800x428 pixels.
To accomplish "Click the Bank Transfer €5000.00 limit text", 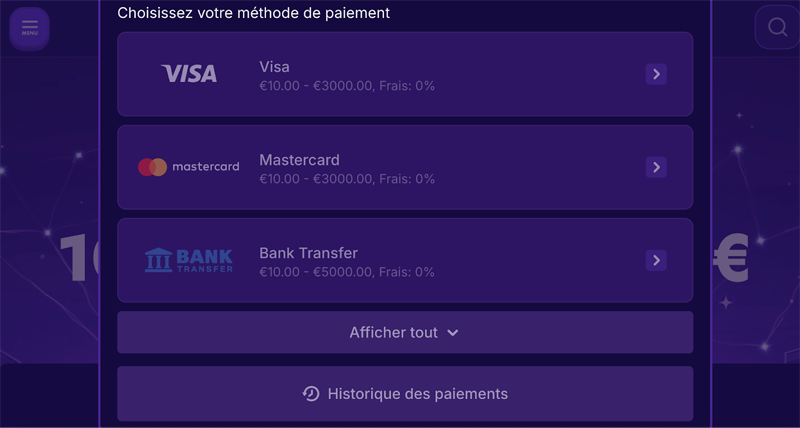I will [343, 272].
